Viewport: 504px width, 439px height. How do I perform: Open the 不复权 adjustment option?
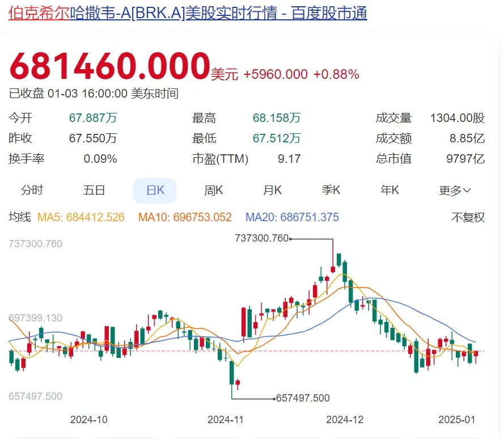tap(468, 217)
